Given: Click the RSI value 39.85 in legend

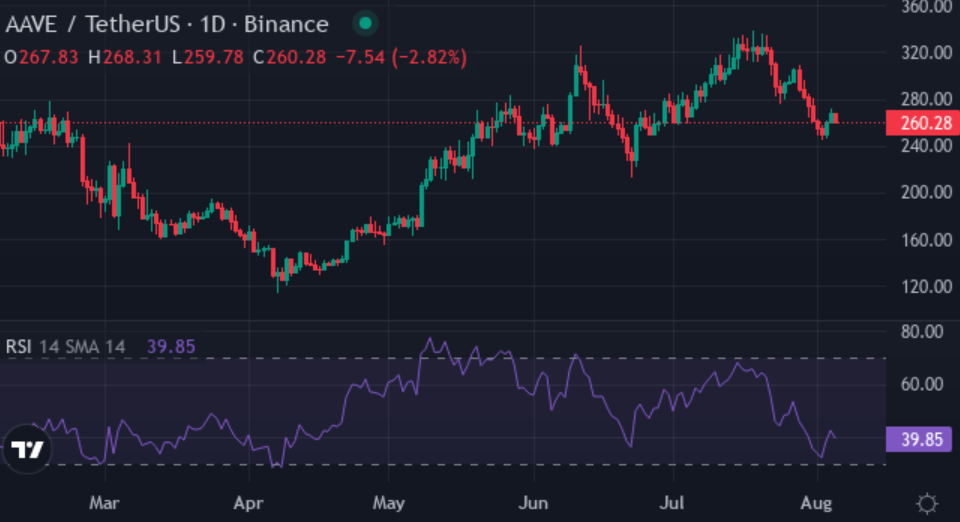Looking at the screenshot, I should (x=171, y=347).
